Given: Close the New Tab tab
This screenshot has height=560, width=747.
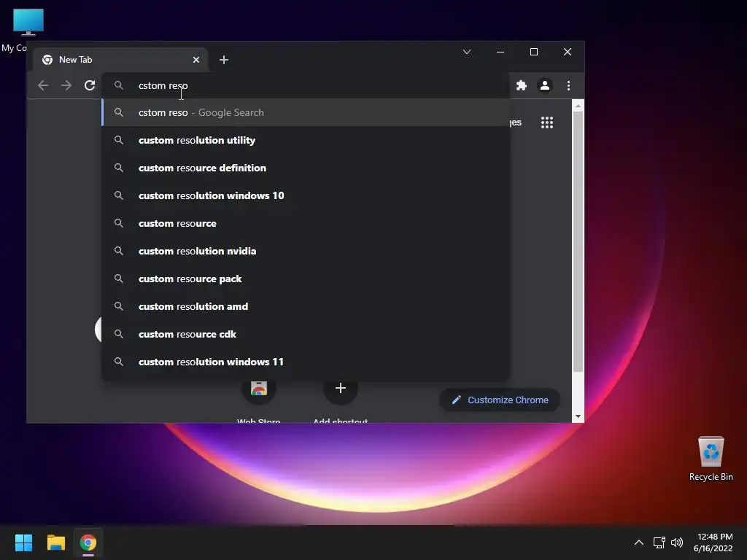Looking at the screenshot, I should coord(196,60).
